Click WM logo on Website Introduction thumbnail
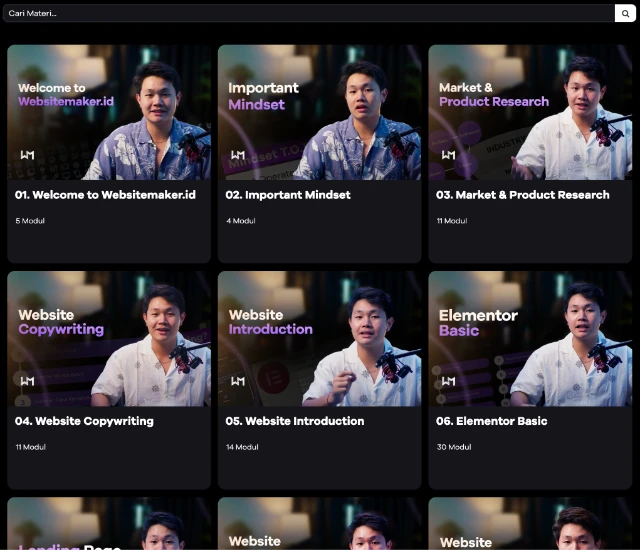Viewport: 640px width, 550px height. pyautogui.click(x=238, y=381)
